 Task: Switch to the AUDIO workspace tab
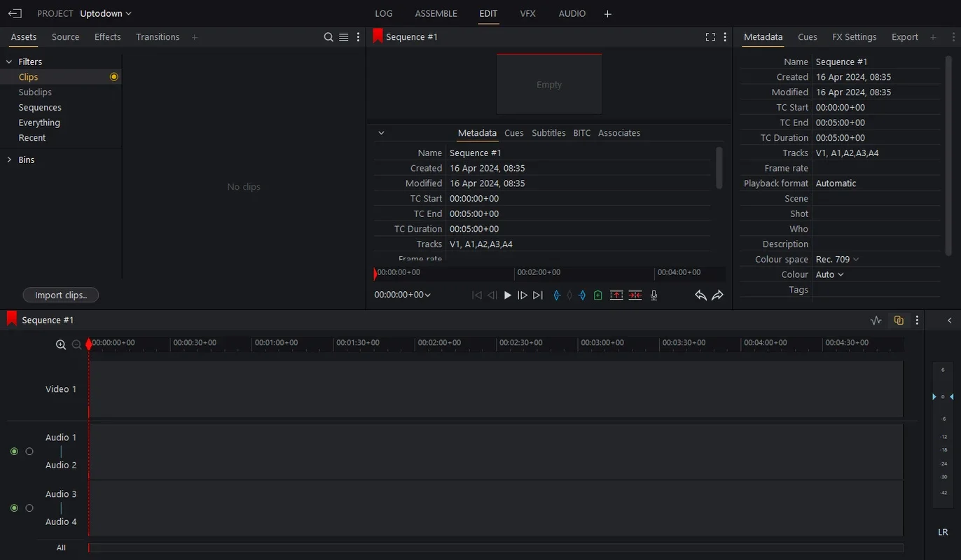[x=572, y=13]
